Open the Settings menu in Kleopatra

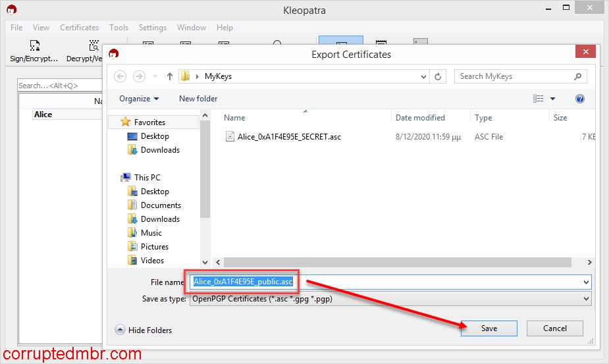tap(152, 28)
